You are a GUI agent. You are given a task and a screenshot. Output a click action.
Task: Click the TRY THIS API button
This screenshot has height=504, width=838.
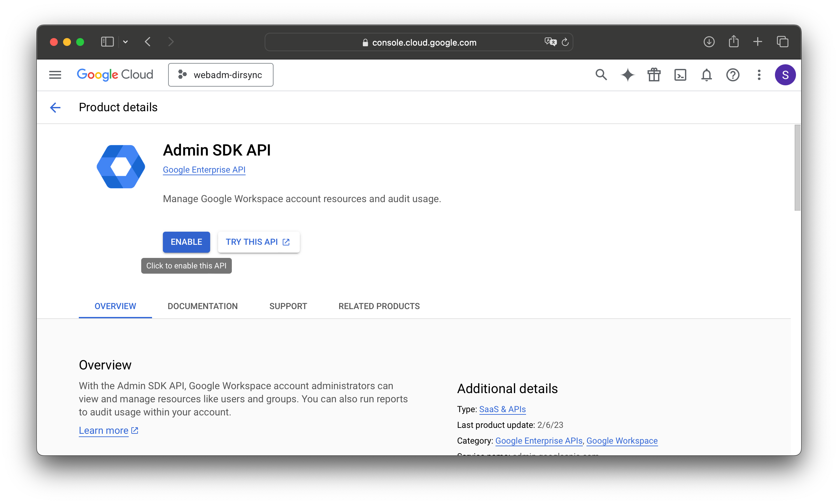pos(258,242)
